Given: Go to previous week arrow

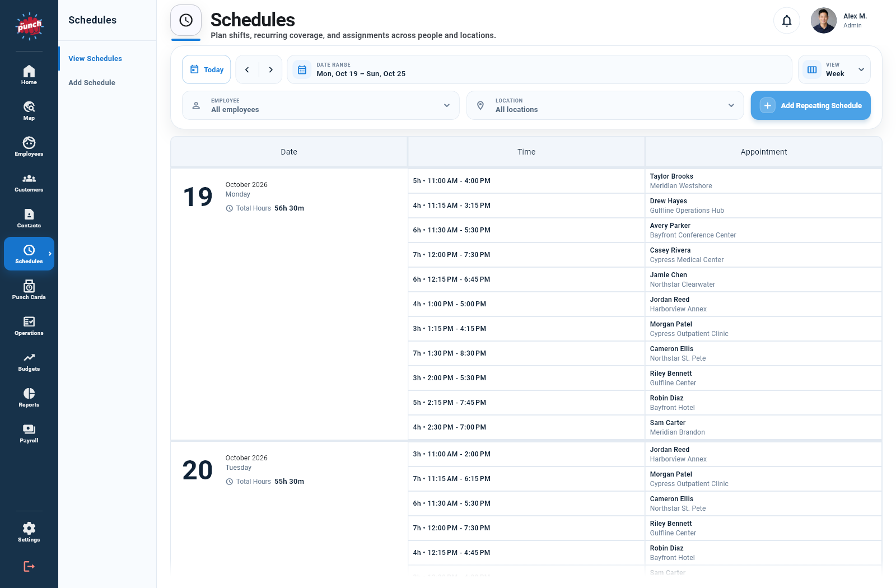Looking at the screenshot, I should point(247,69).
